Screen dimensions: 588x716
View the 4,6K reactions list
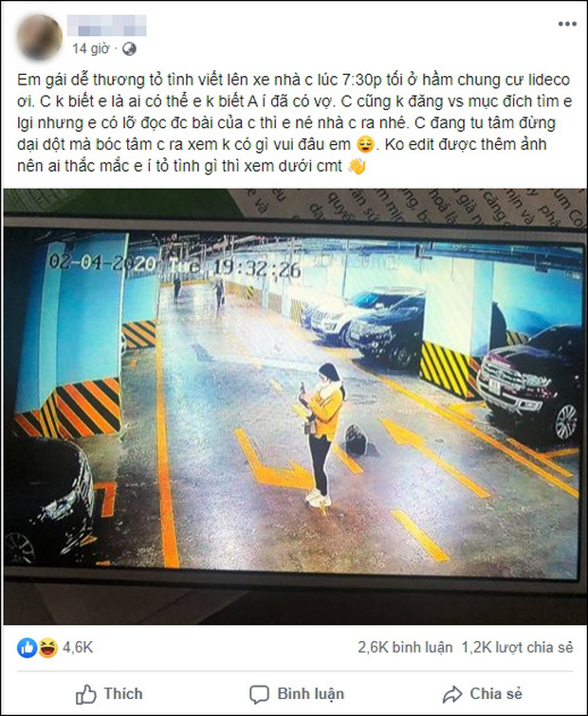78,648
